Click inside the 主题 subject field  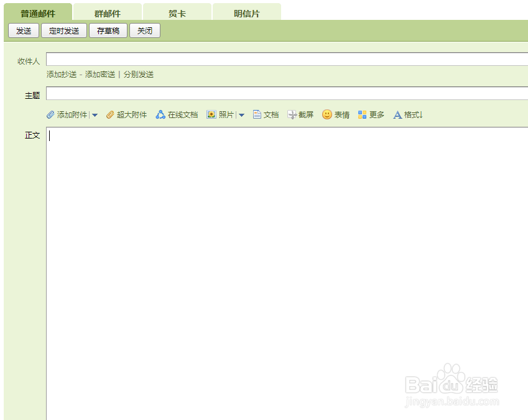click(x=249, y=94)
